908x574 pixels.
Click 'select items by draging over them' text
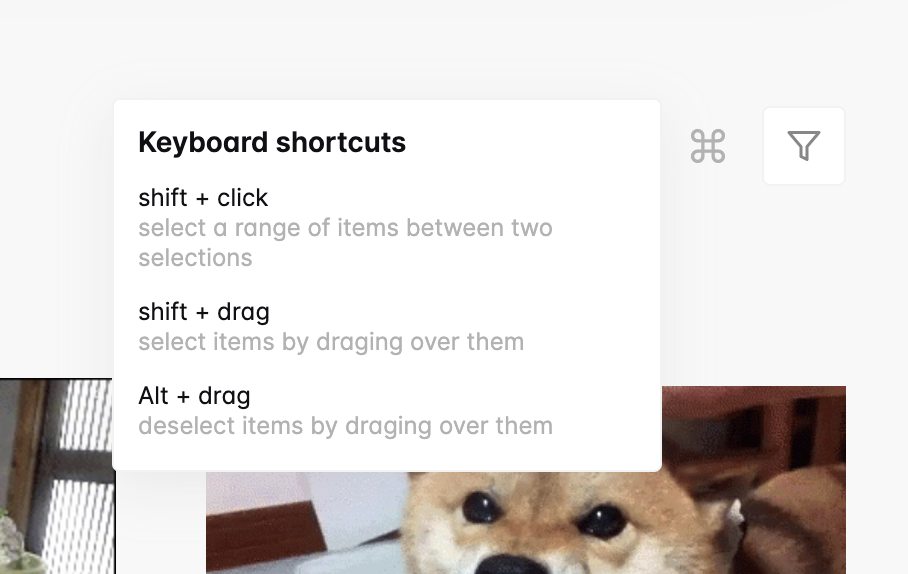coord(331,342)
